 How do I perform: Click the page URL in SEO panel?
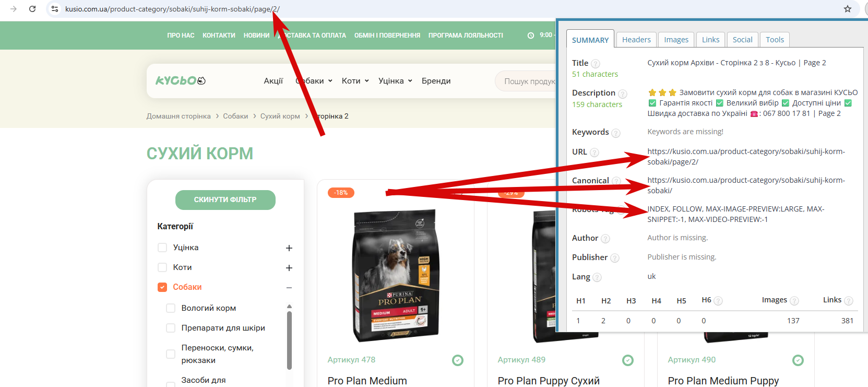[746, 157]
